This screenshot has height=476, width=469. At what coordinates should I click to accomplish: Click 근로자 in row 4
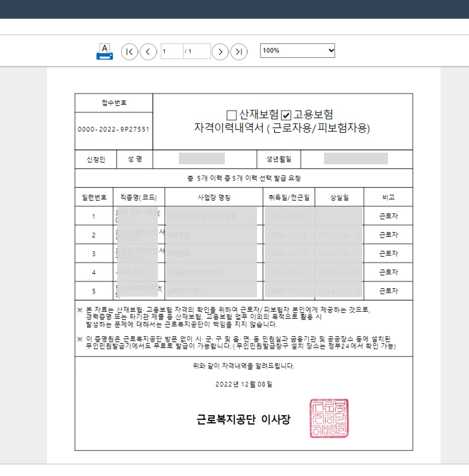point(388,272)
